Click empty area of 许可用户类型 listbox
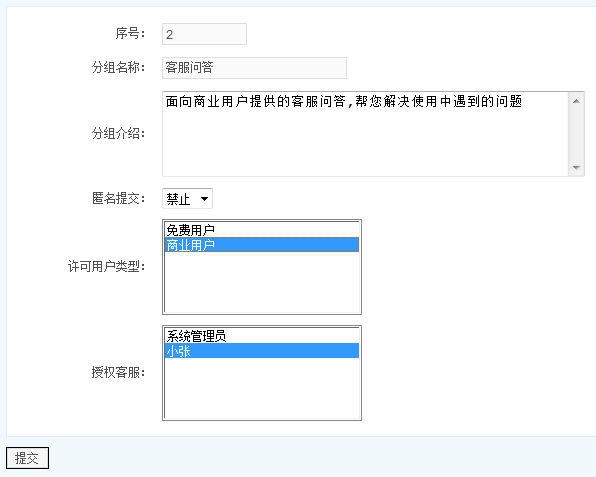596x477 pixels. coord(262,282)
